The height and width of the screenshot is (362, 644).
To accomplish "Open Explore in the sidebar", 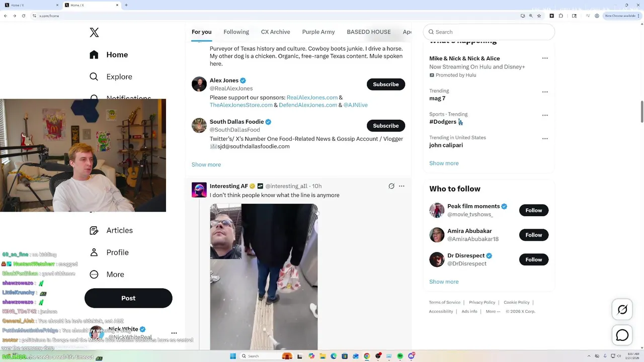I will point(111,77).
